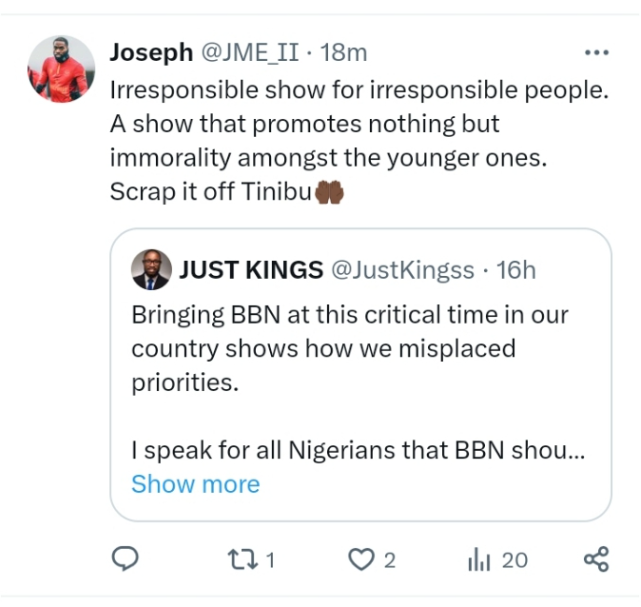
Task: Expand quoted tweet with Show more
Action: coord(195,484)
